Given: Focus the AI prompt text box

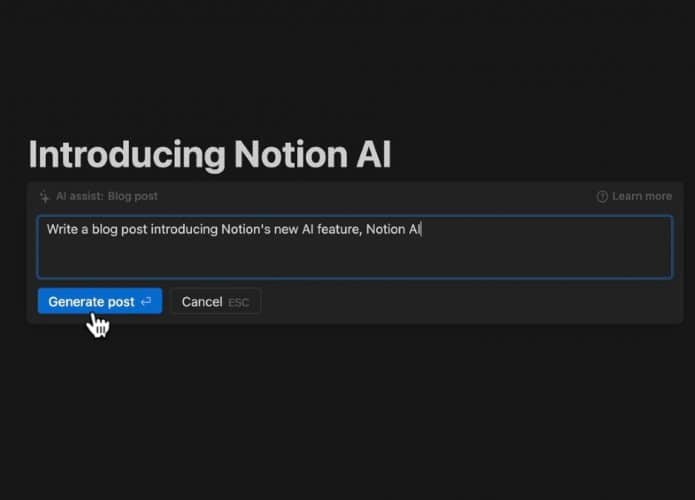Looking at the screenshot, I should pos(355,247).
